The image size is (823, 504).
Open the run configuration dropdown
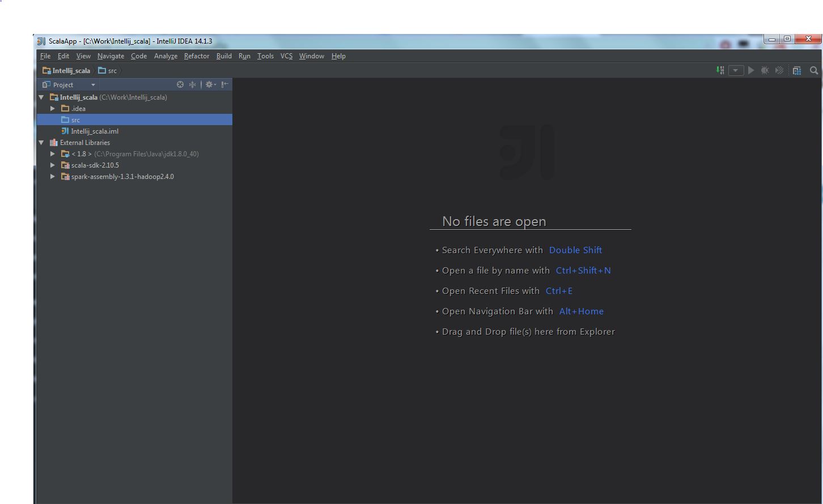click(x=736, y=70)
